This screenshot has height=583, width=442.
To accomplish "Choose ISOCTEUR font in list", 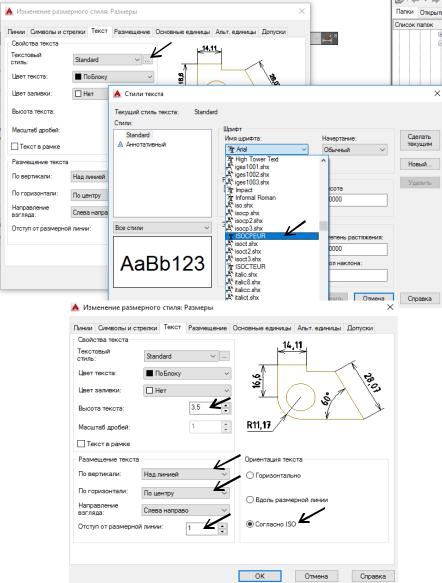I will (272, 267).
